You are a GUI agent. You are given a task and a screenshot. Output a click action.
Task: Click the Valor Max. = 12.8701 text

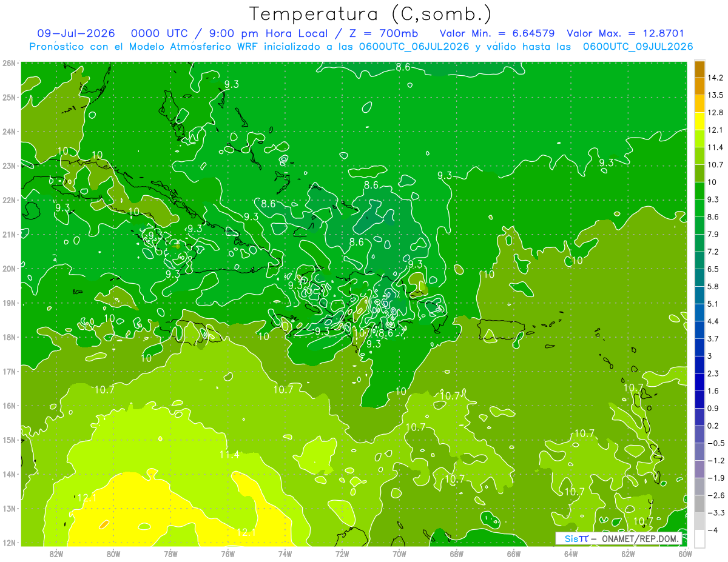tap(625, 33)
